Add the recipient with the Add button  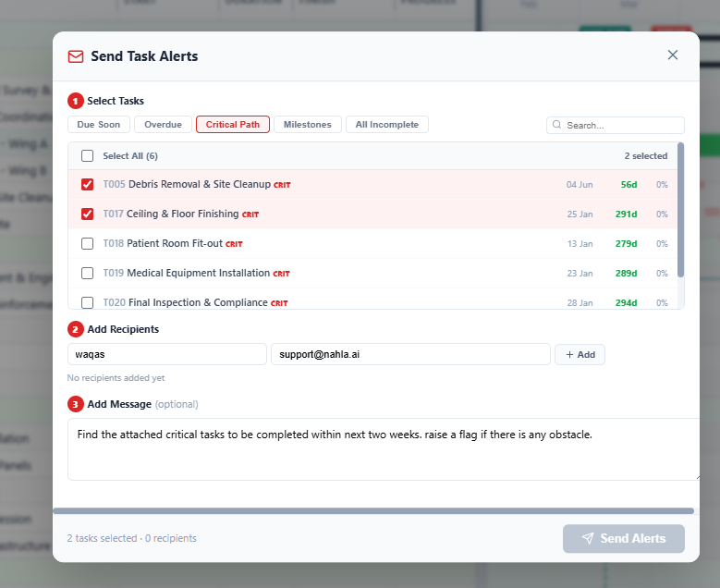click(580, 355)
